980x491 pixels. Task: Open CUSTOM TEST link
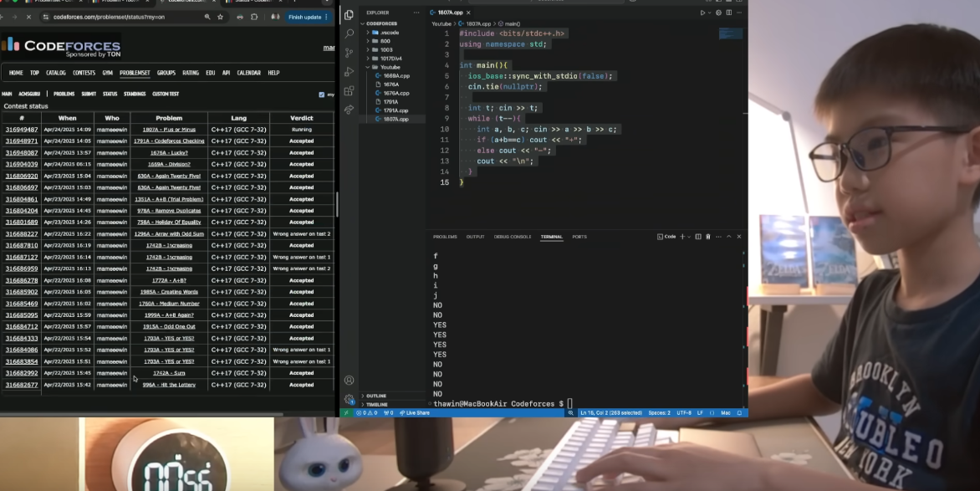[166, 94]
